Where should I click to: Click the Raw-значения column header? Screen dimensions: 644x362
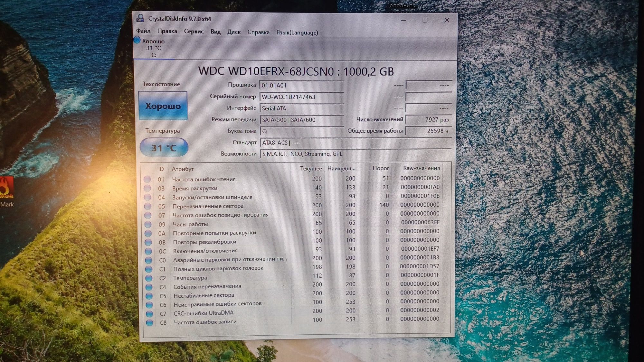[x=421, y=168]
